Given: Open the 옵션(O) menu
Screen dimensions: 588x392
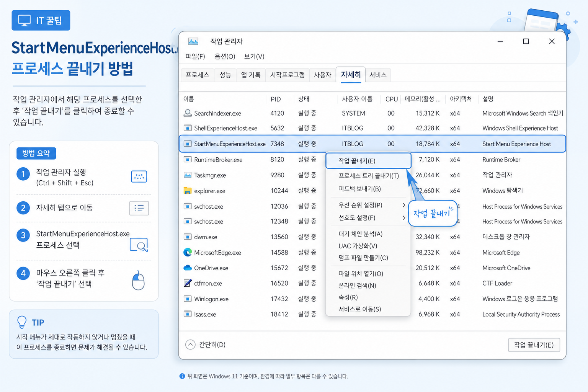Looking at the screenshot, I should (x=225, y=56).
